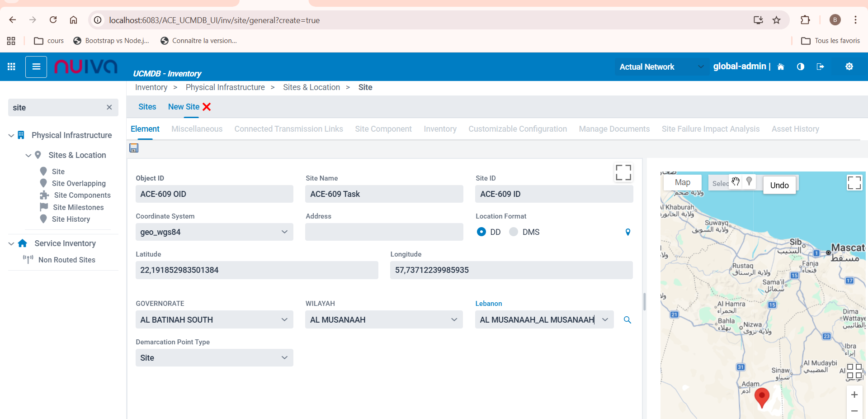The height and width of the screenshot is (419, 868).
Task: Switch to the Miscellaneous tab
Action: 197,129
